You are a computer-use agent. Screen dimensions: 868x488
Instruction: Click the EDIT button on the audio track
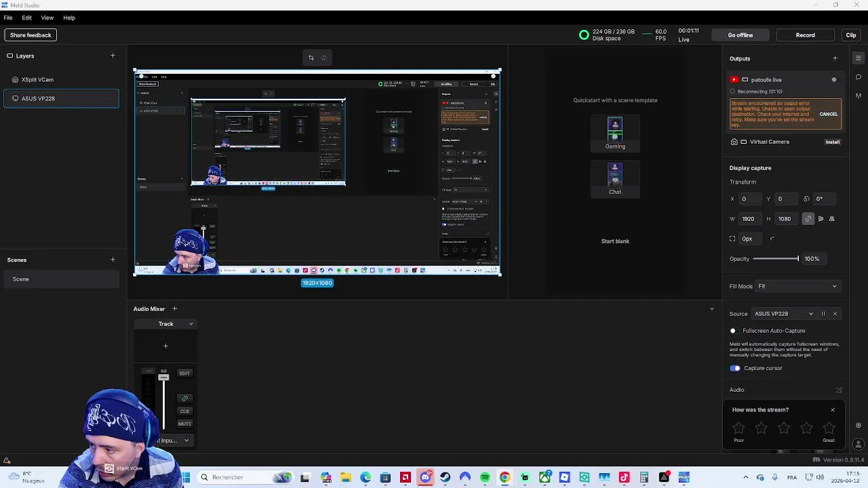point(184,373)
